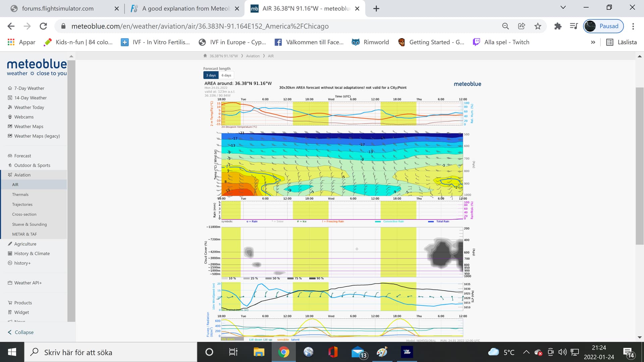Viewport: 644px width, 362px height.
Task: Switch to the 6 days forecast toggle
Action: pos(226,75)
